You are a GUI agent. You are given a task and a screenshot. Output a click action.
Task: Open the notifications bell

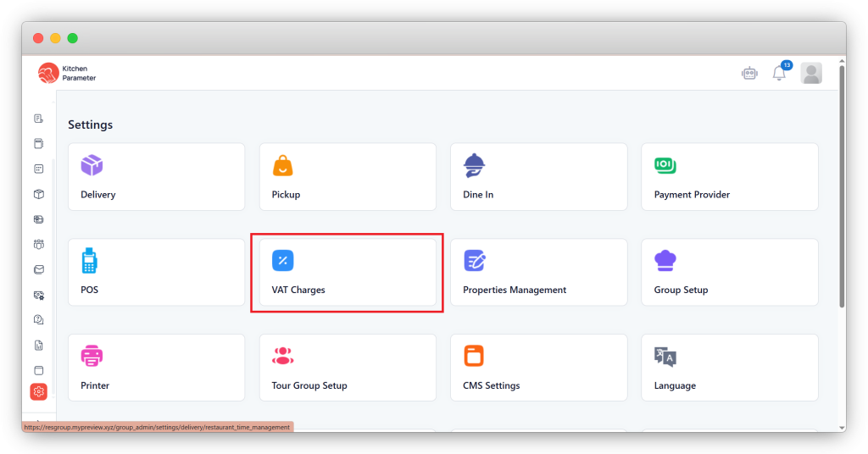coord(779,74)
